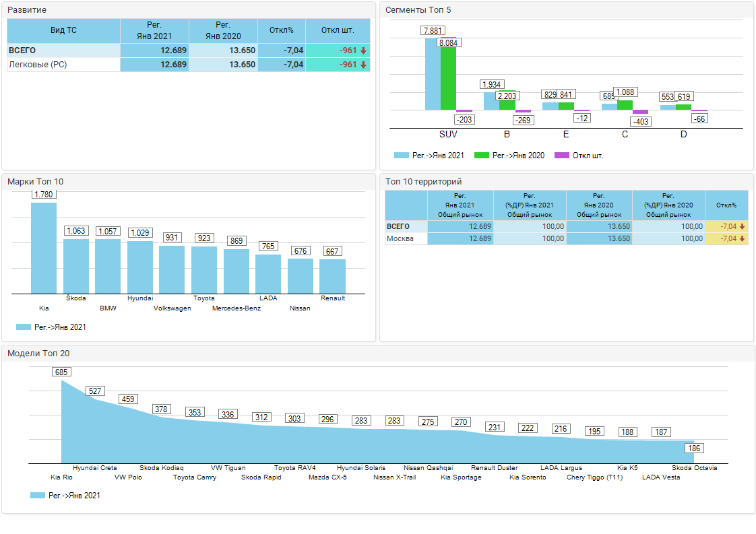Click the Kia bar in brands chart
Screen dimensions: 756x534
coord(44,248)
